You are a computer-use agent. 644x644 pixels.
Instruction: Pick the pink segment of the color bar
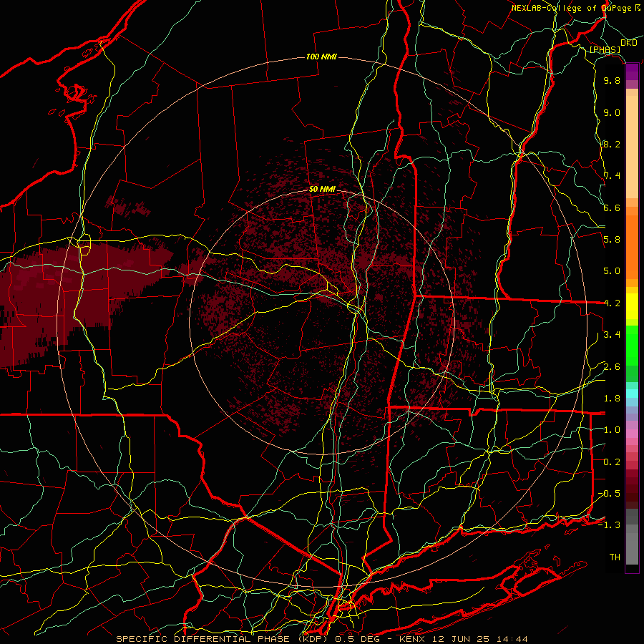tap(632, 434)
